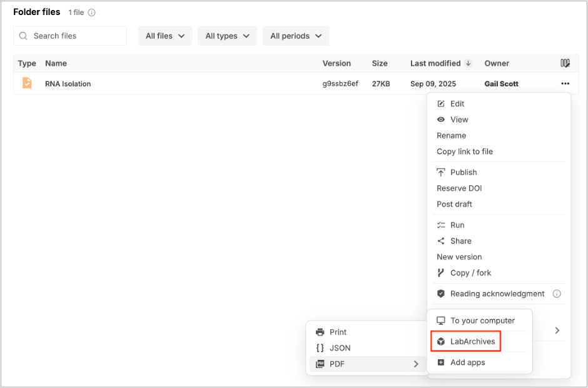This screenshot has height=388, width=588.
Task: Open the RNA Isolation file name
Action: (x=68, y=84)
